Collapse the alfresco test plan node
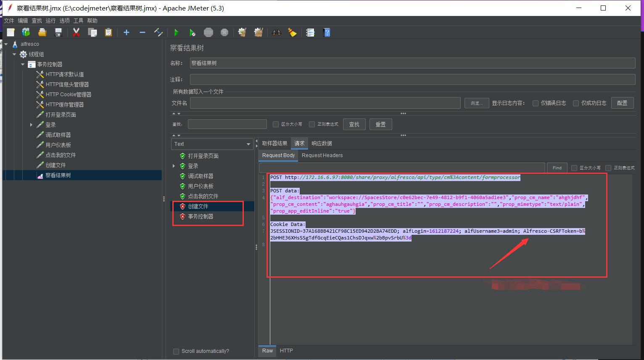This screenshot has height=360, width=644. (6, 44)
